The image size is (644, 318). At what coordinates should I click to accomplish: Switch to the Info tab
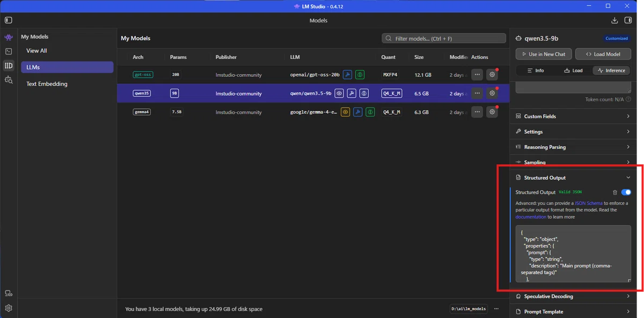pos(536,70)
